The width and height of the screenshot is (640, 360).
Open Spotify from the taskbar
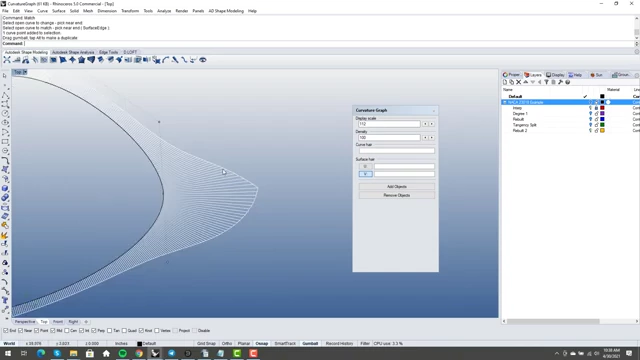click(x=122, y=353)
